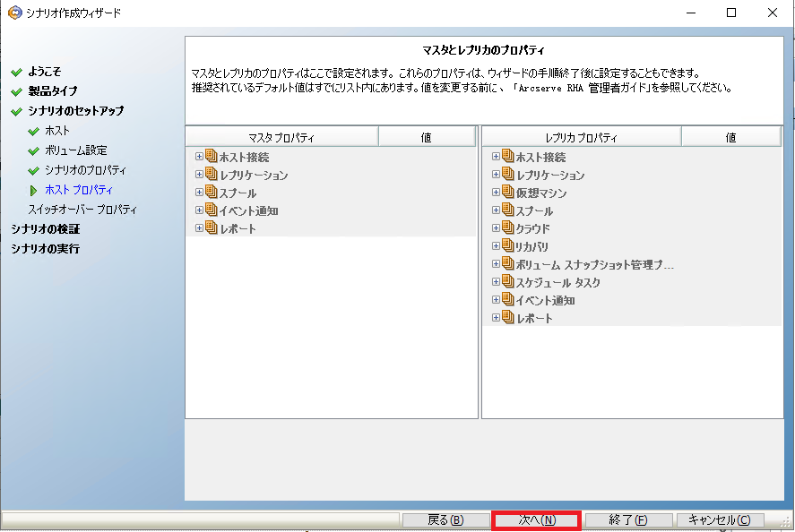795x532 pixels.
Task: Click folder icon next to replica ホスト接続
Action: pyautogui.click(x=507, y=156)
